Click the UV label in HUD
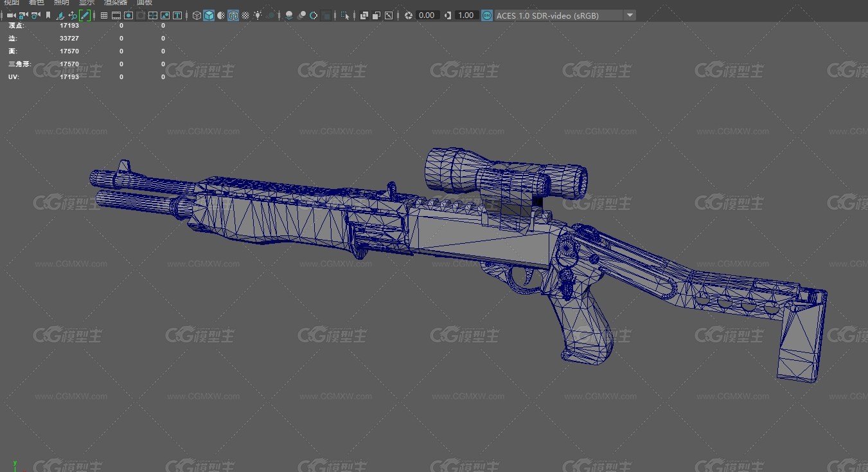The height and width of the screenshot is (472, 868). (13, 77)
